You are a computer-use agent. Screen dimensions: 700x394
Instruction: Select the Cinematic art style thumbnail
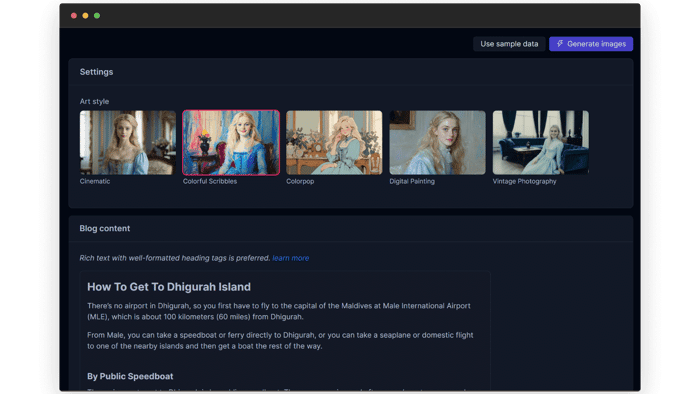point(128,142)
